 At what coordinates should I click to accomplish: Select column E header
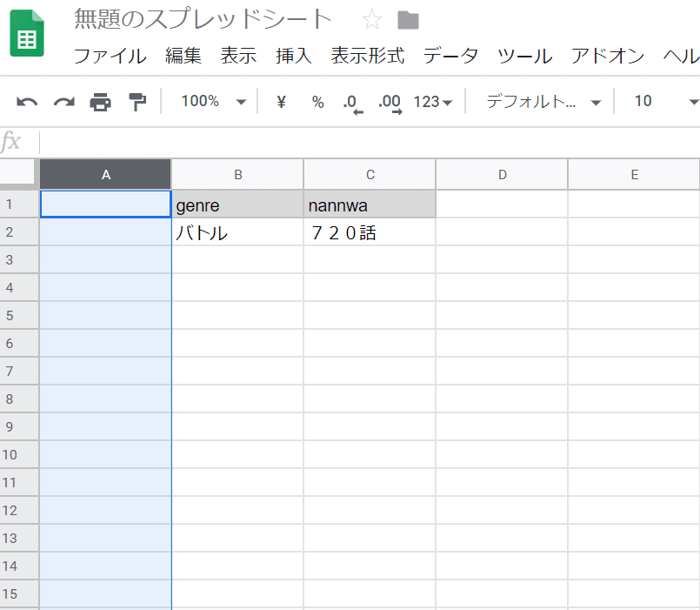635,174
